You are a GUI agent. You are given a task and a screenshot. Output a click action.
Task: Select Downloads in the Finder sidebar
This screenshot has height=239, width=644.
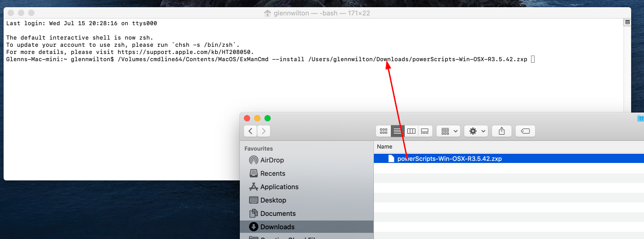click(277, 227)
